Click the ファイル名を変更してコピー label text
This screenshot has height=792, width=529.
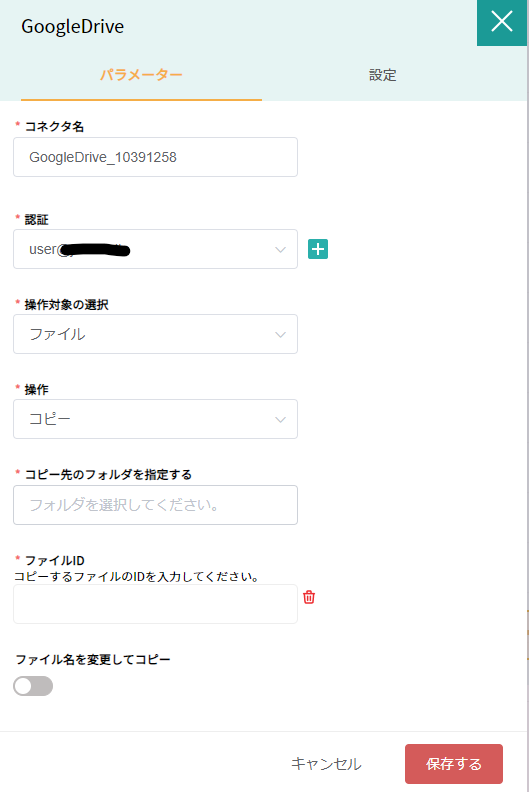click(93, 659)
